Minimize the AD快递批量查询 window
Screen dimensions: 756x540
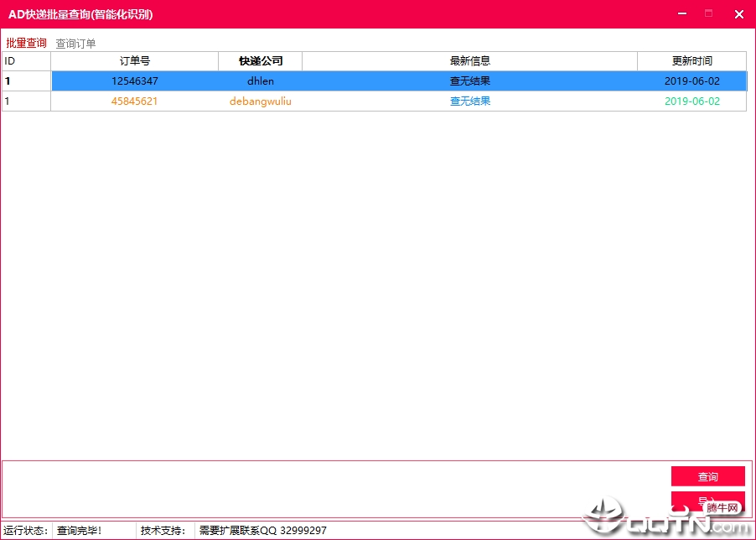pyautogui.click(x=681, y=13)
